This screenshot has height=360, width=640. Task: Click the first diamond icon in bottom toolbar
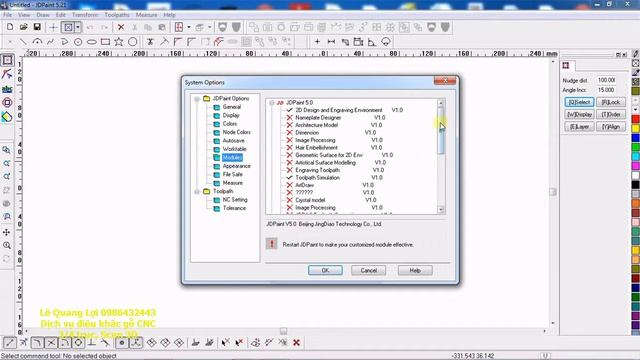pyautogui.click(x=151, y=343)
